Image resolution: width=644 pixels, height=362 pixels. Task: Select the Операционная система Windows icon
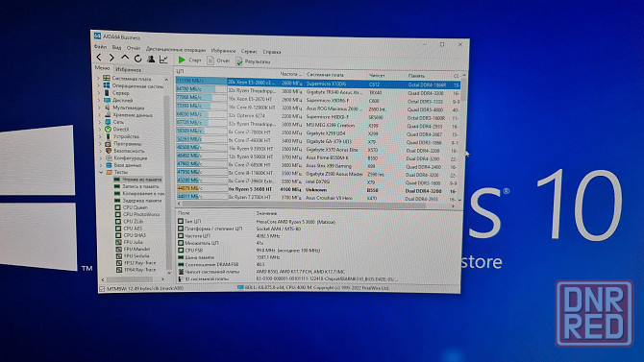(x=107, y=85)
